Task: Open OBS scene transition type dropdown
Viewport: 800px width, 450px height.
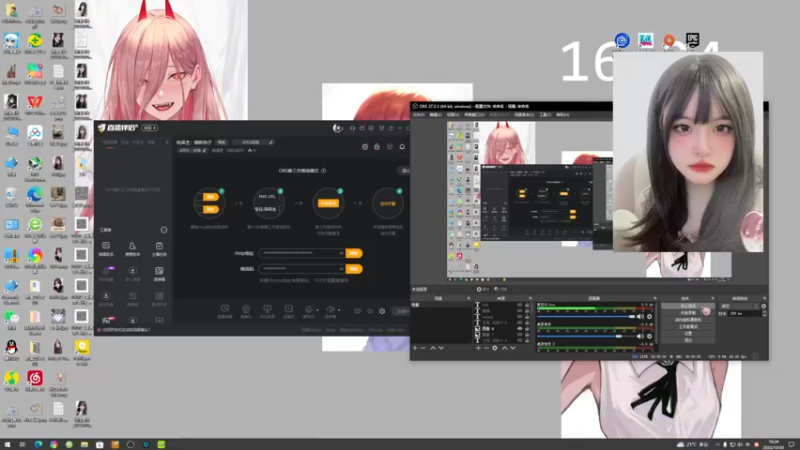Action: tap(739, 306)
